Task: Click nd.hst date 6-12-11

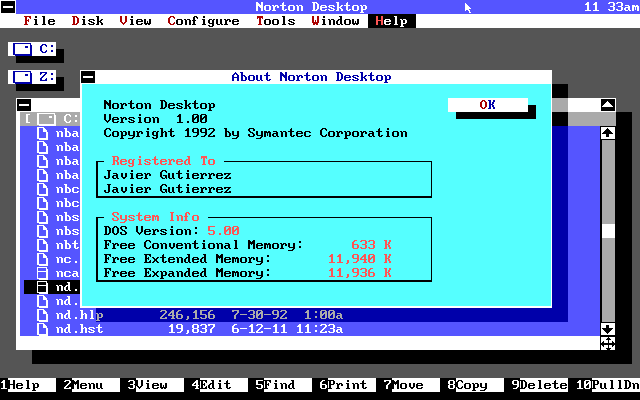Action: [259, 329]
